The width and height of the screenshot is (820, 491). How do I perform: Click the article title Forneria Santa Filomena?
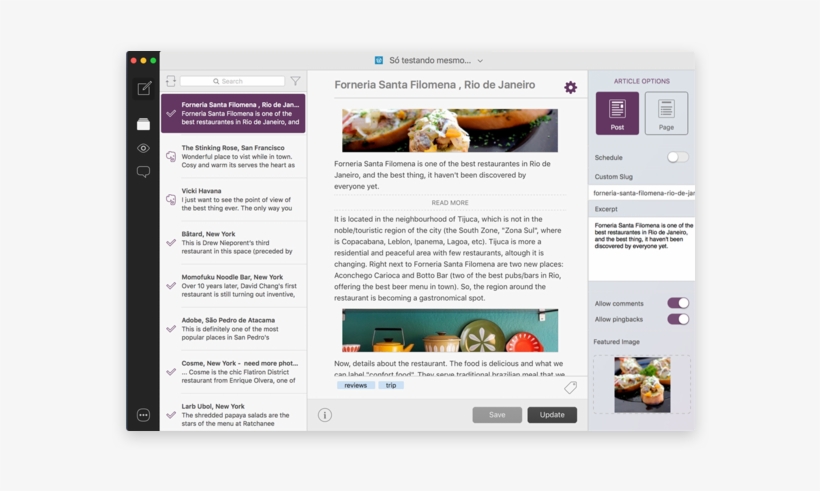435,85
